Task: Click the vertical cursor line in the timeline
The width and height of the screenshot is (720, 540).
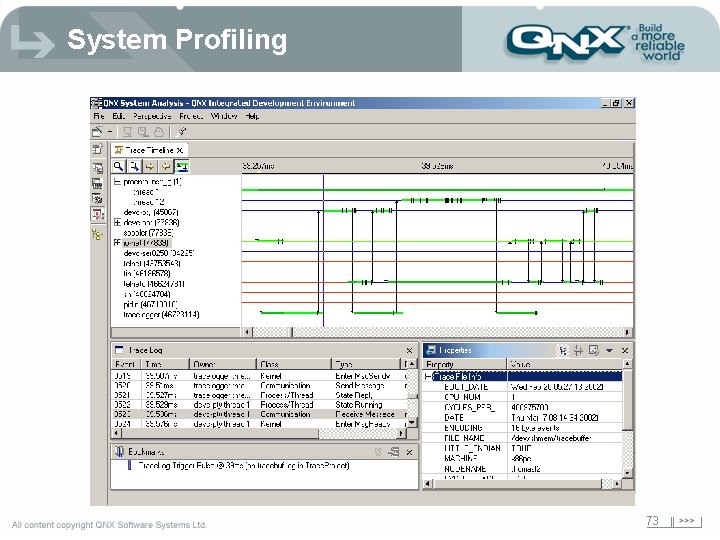Action: point(323,250)
